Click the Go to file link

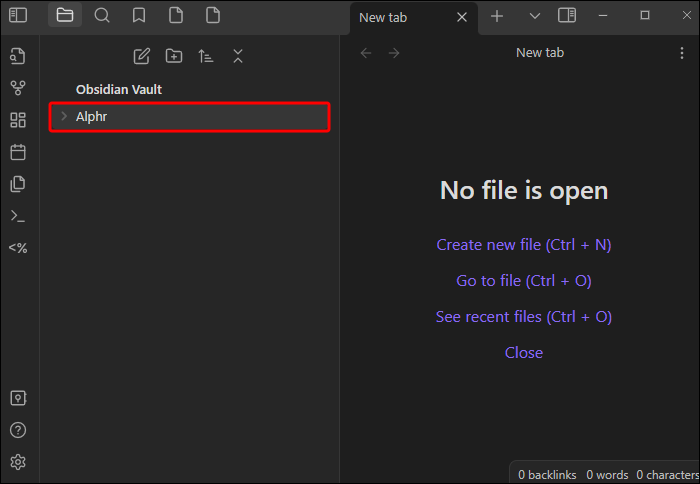523,281
